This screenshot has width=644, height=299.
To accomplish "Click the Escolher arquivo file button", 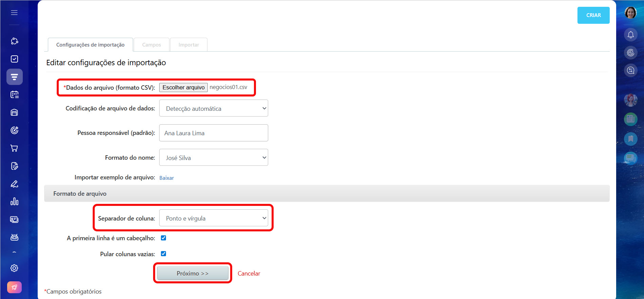I will point(183,87).
